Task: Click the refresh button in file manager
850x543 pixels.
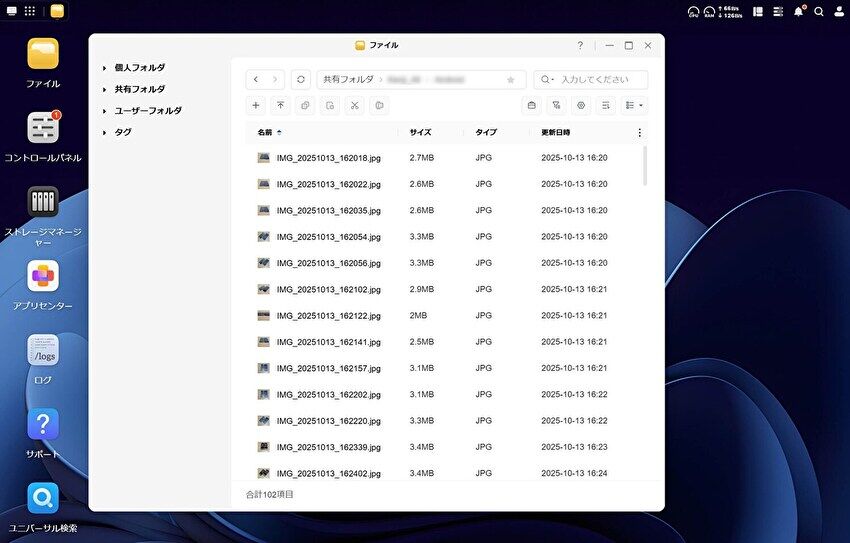Action: (301, 79)
